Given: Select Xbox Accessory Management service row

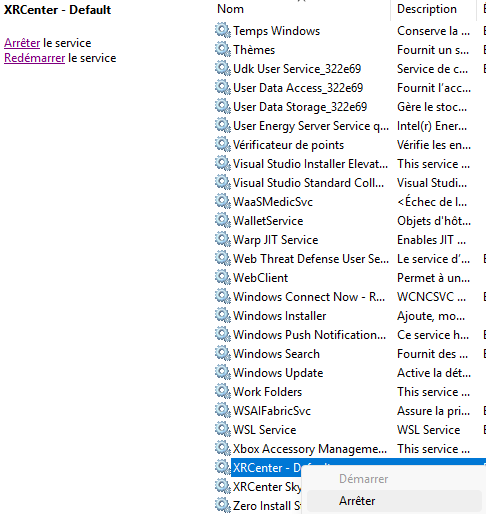Looking at the screenshot, I should coord(350,449).
